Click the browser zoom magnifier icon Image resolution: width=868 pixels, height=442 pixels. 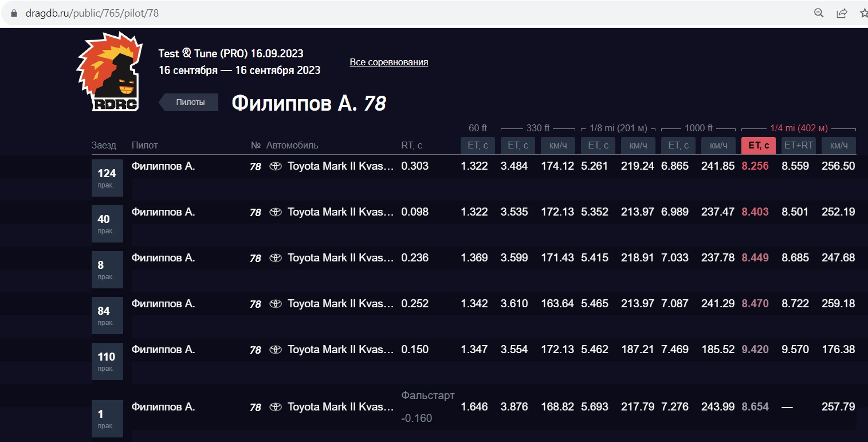[x=819, y=13]
